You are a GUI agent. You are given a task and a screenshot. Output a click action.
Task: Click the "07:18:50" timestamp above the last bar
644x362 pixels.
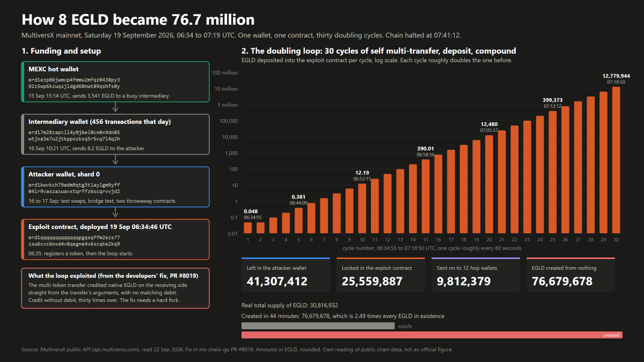tap(616, 82)
